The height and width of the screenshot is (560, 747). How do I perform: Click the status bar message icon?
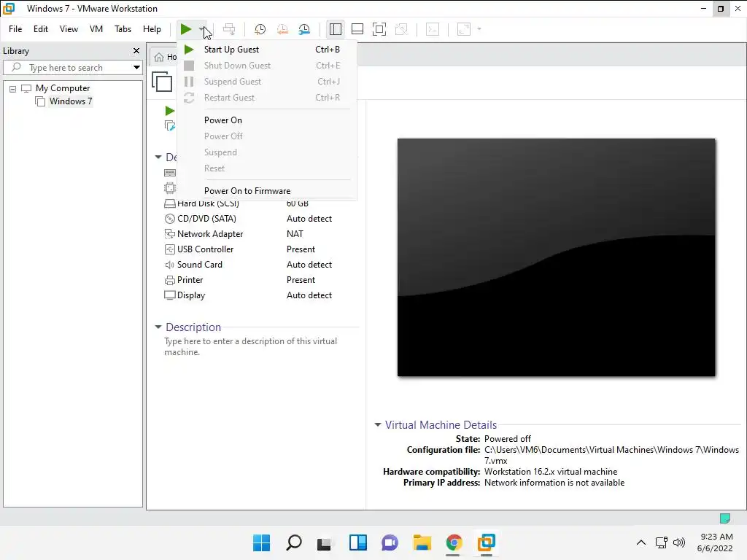coord(725,518)
